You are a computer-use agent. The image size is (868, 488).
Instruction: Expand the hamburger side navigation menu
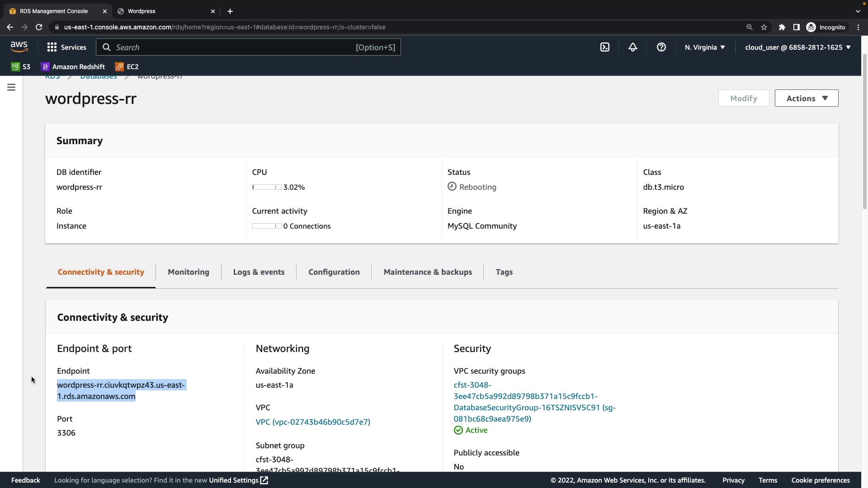(x=11, y=87)
